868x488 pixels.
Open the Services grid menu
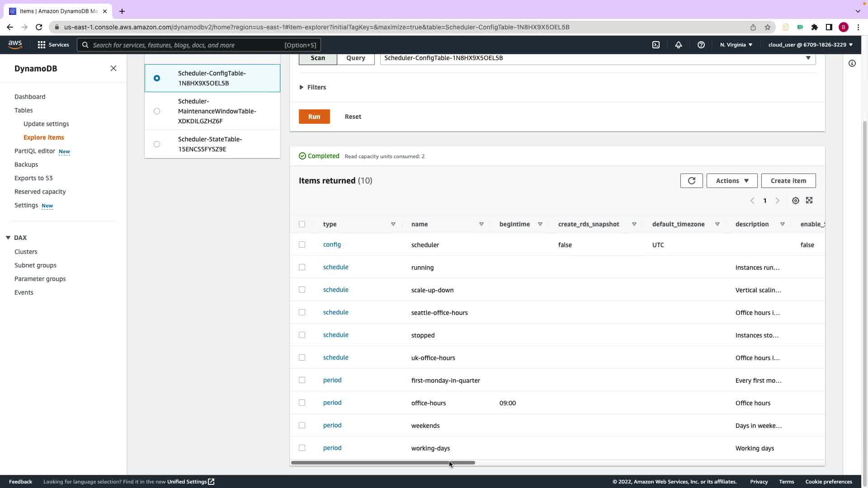click(53, 45)
